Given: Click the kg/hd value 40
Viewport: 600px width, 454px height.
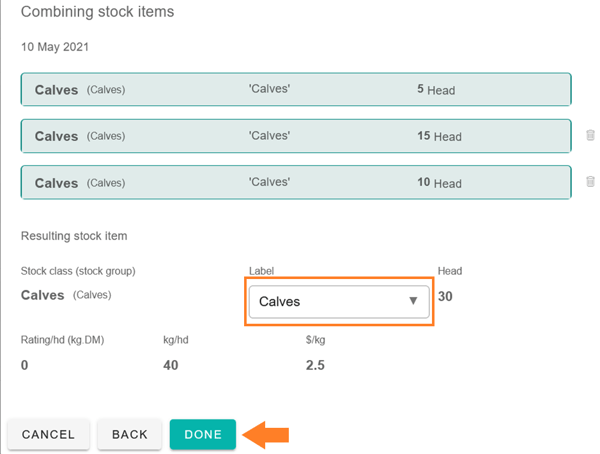Looking at the screenshot, I should [170, 365].
